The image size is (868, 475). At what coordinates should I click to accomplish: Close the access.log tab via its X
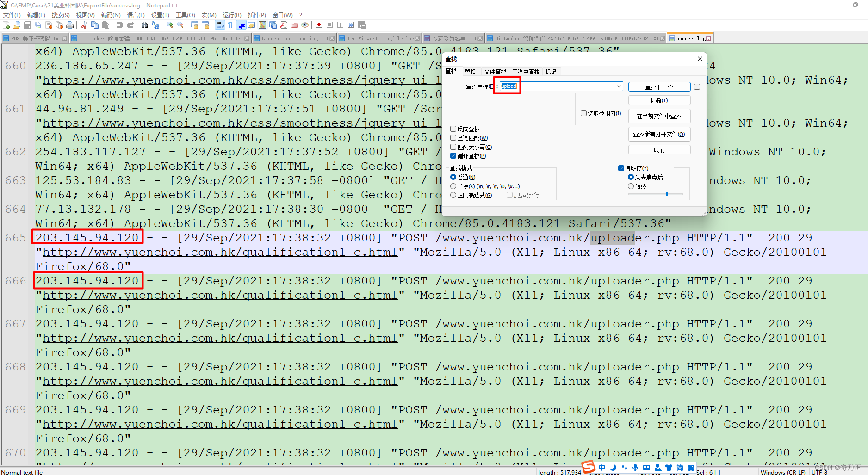[708, 38]
